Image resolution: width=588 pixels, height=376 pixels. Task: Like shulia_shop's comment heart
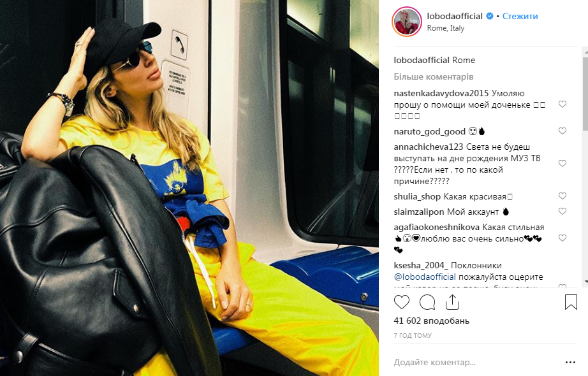coord(562,196)
